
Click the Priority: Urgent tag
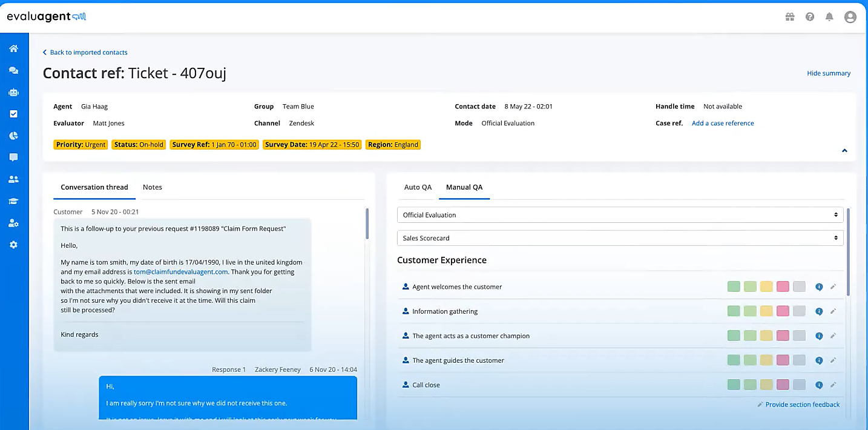coord(81,145)
